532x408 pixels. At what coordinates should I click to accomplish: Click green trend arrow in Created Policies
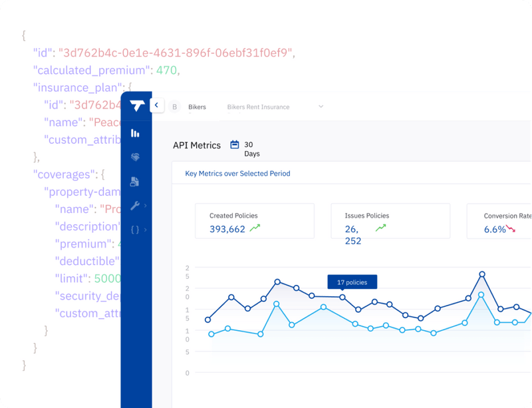tap(255, 229)
